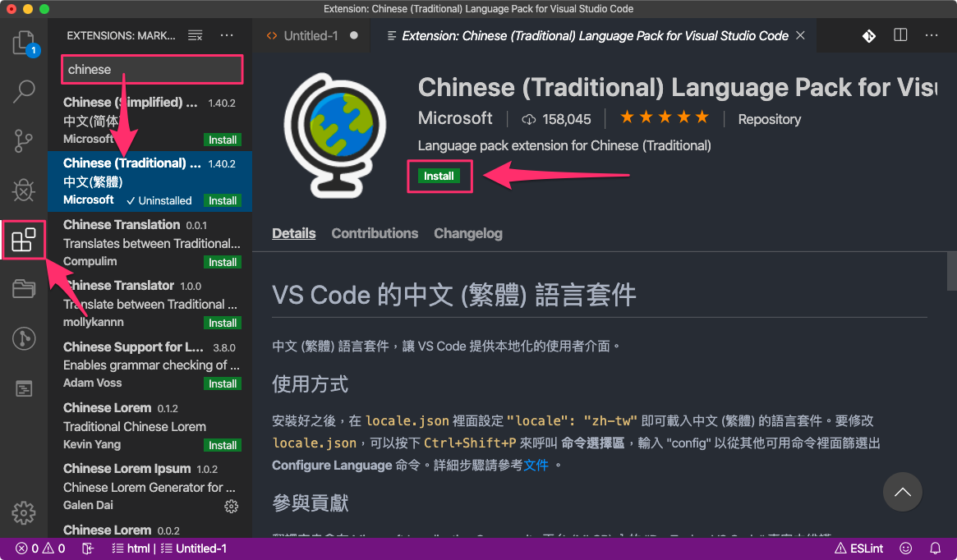The width and height of the screenshot is (957, 560).
Task: Click the errors and warnings status indicator
Action: tap(40, 549)
